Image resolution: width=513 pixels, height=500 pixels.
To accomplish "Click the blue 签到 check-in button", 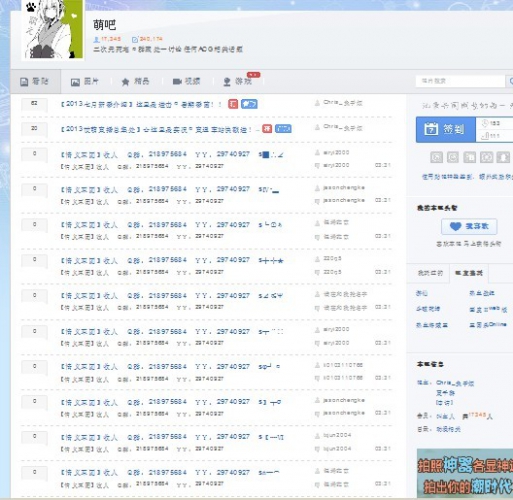I will click(x=445, y=129).
